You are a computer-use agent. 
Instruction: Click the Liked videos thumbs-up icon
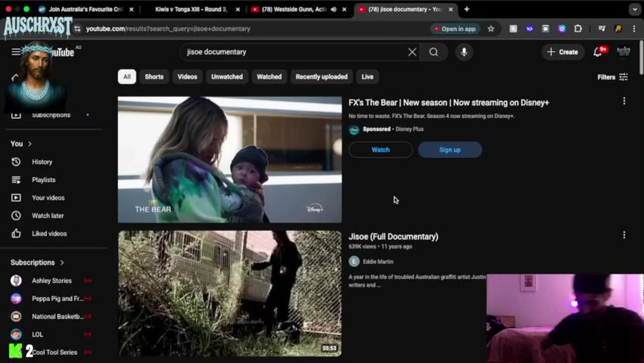click(16, 233)
